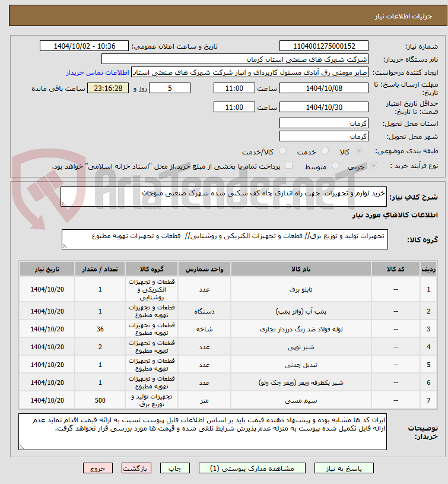Click the جزئیات اطلاعات نیاز page title
Image resolution: width=448 pixels, height=484 pixels.
coord(403,16)
